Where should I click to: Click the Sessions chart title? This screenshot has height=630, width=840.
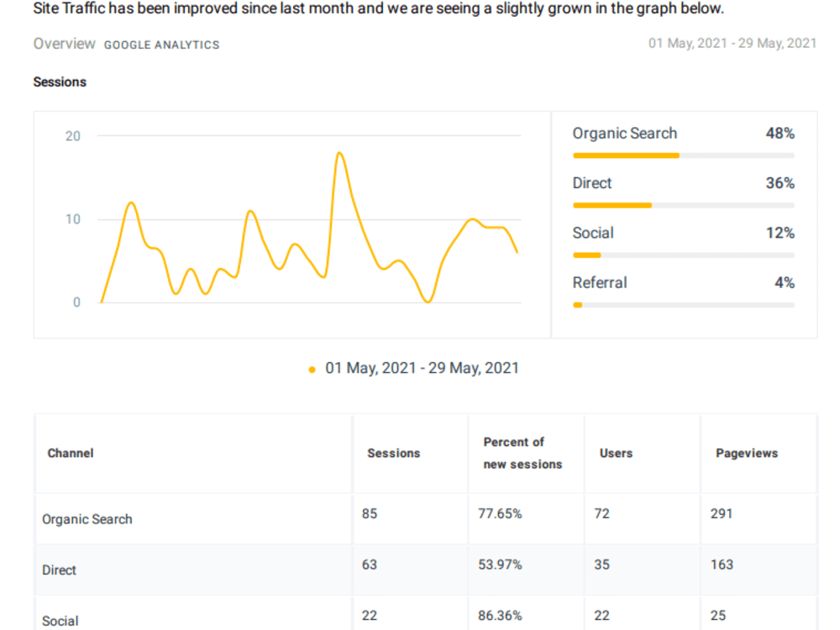(x=60, y=82)
